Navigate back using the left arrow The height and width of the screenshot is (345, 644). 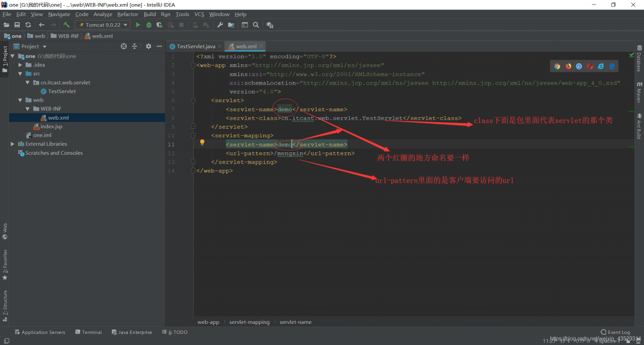click(x=42, y=25)
